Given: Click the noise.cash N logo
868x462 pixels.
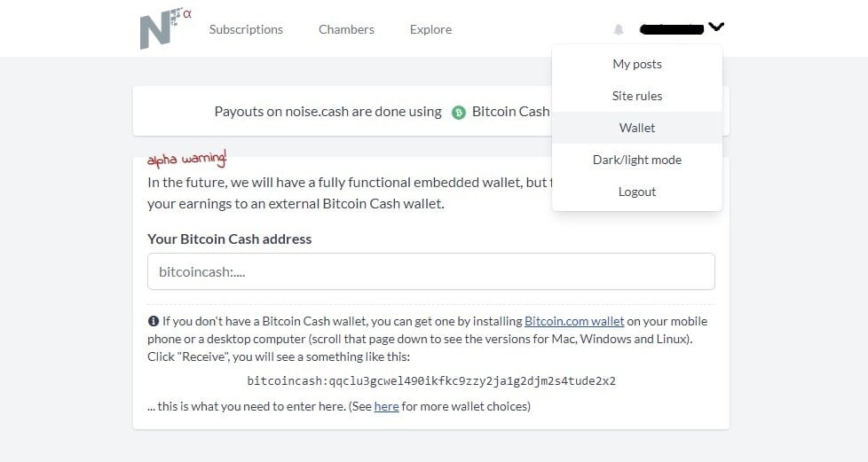Looking at the screenshot, I should pyautogui.click(x=165, y=28).
